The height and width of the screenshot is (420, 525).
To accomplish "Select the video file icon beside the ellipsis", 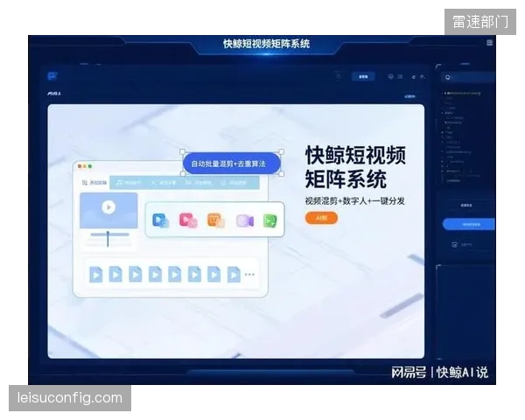I will click(x=234, y=275).
